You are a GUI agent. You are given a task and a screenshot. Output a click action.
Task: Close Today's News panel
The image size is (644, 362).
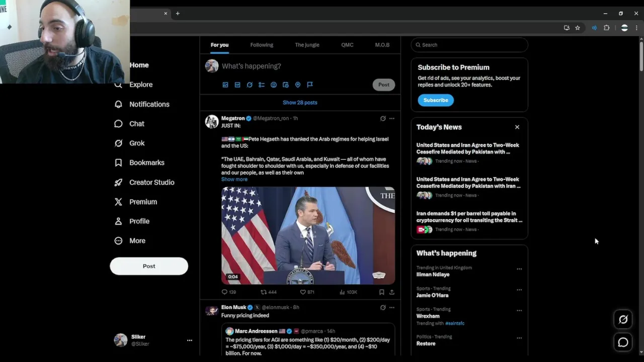pyautogui.click(x=517, y=127)
